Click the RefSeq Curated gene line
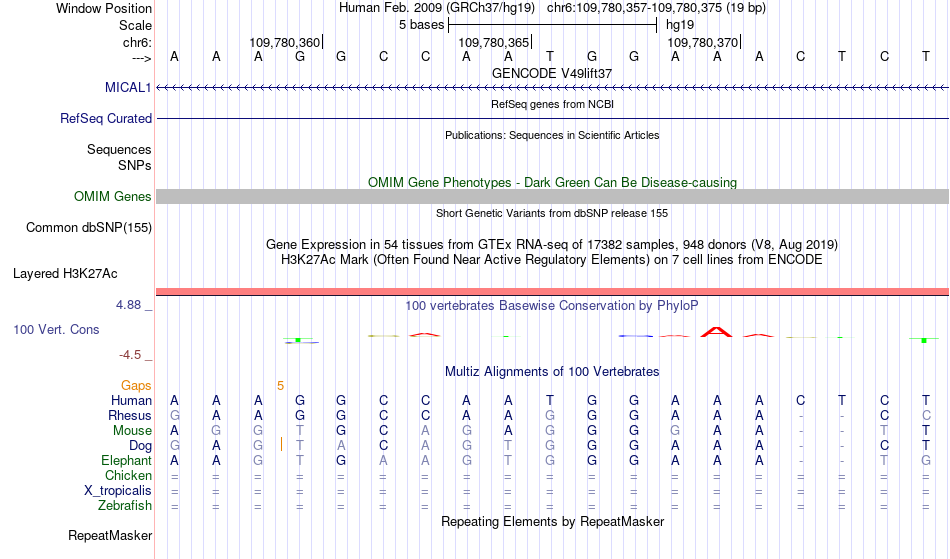 [x=553, y=118]
